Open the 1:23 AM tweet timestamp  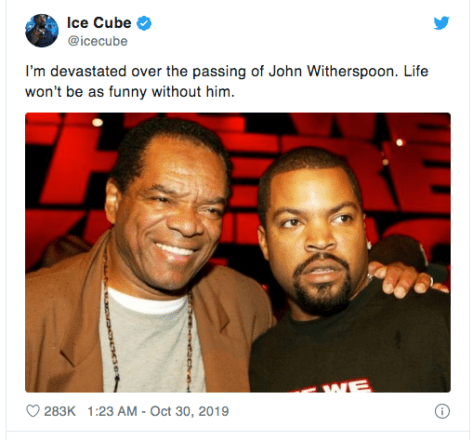(112, 411)
